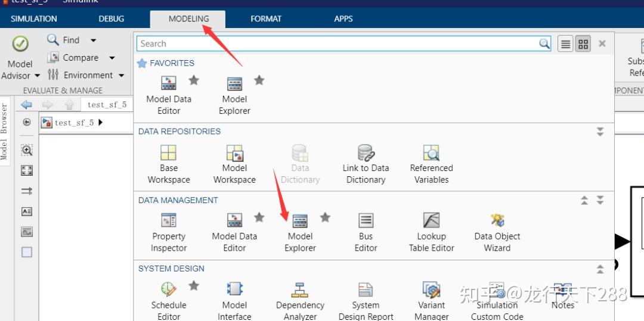The image size is (644, 321).
Task: Open Find dropdown arrow
Action: (93, 40)
